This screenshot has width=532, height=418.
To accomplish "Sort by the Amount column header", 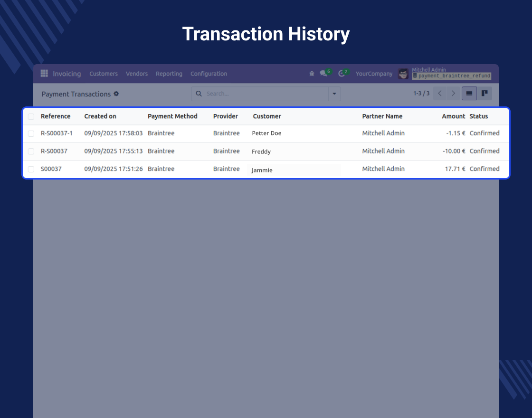I will point(454,116).
